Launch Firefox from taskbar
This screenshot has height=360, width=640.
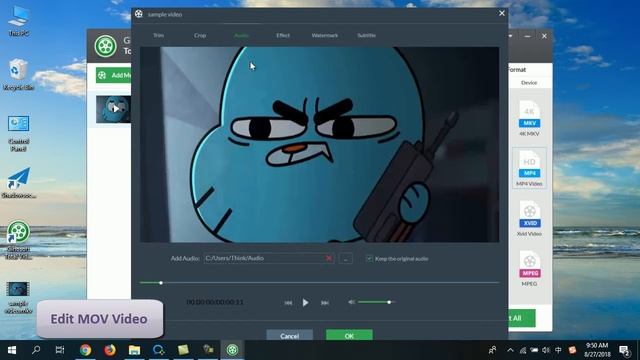(110, 350)
